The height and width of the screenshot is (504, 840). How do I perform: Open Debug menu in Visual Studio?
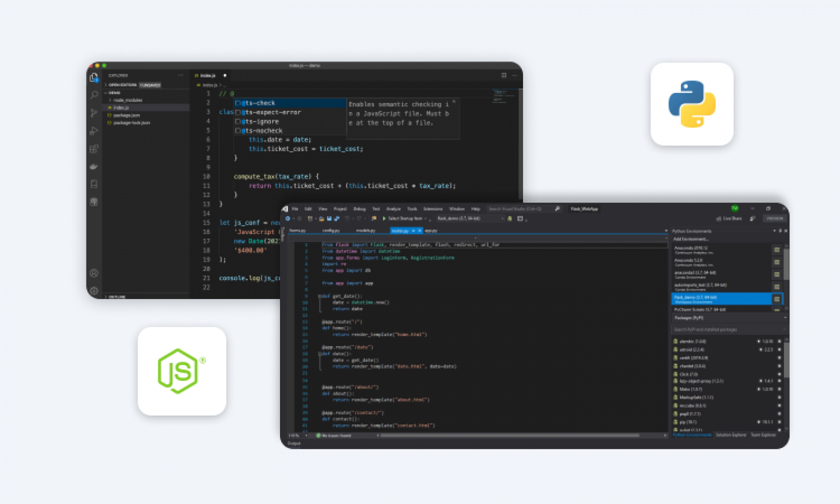[359, 209]
